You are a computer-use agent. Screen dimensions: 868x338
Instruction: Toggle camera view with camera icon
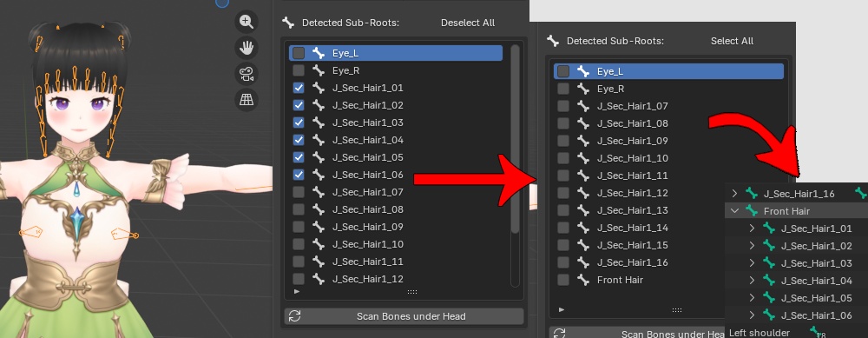[x=246, y=74]
